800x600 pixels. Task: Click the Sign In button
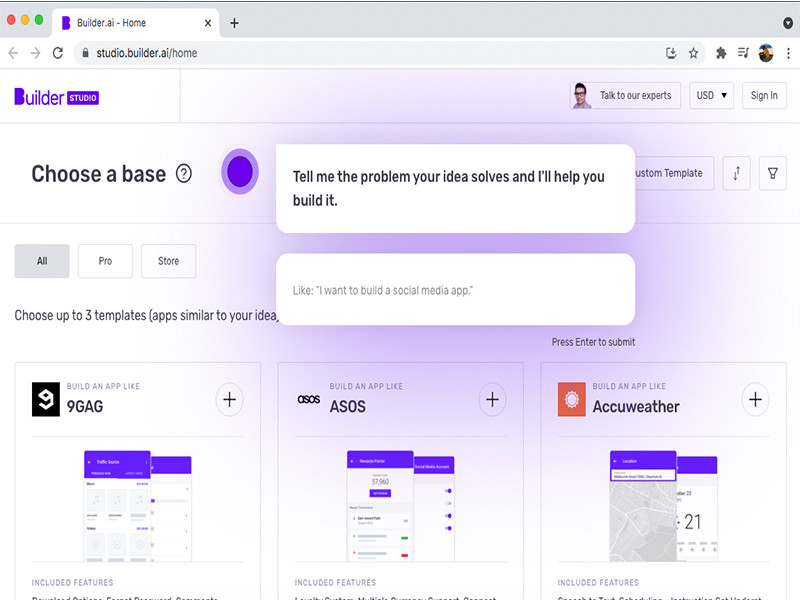(x=764, y=95)
